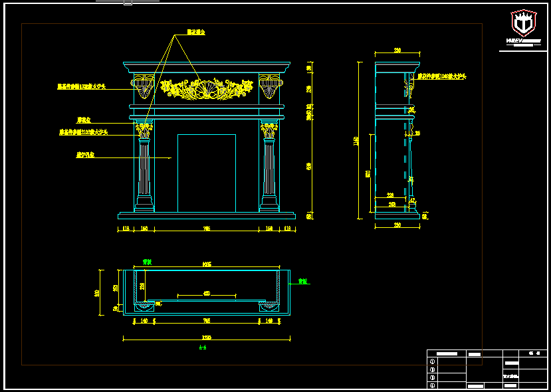
Task: Click the 330 dimension above side elevation
Action: coord(397,50)
